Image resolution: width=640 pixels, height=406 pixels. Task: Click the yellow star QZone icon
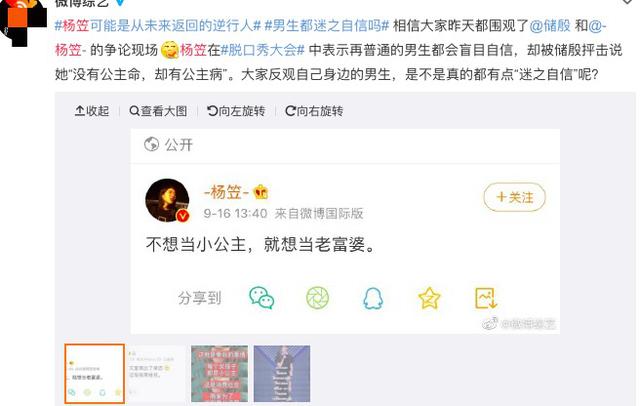pyautogui.click(x=429, y=298)
